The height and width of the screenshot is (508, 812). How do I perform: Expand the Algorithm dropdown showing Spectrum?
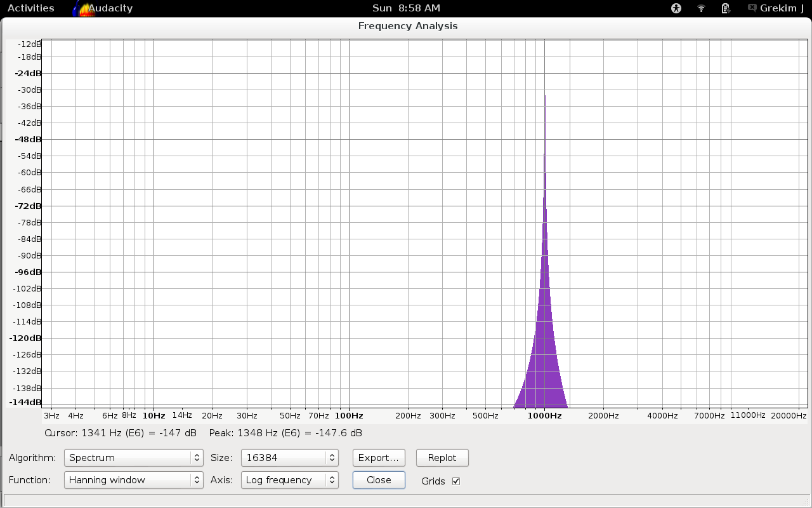(x=133, y=458)
